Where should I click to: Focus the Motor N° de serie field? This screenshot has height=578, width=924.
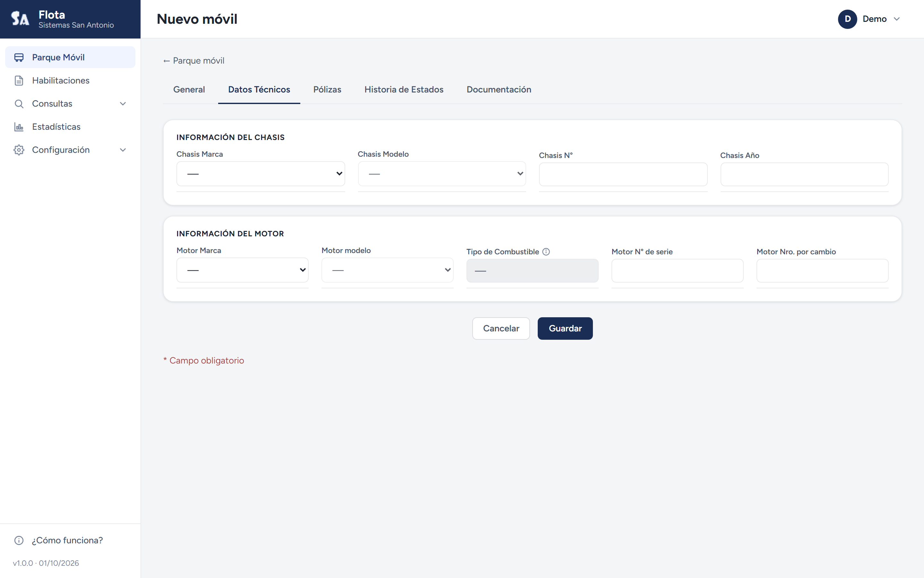pyautogui.click(x=677, y=271)
